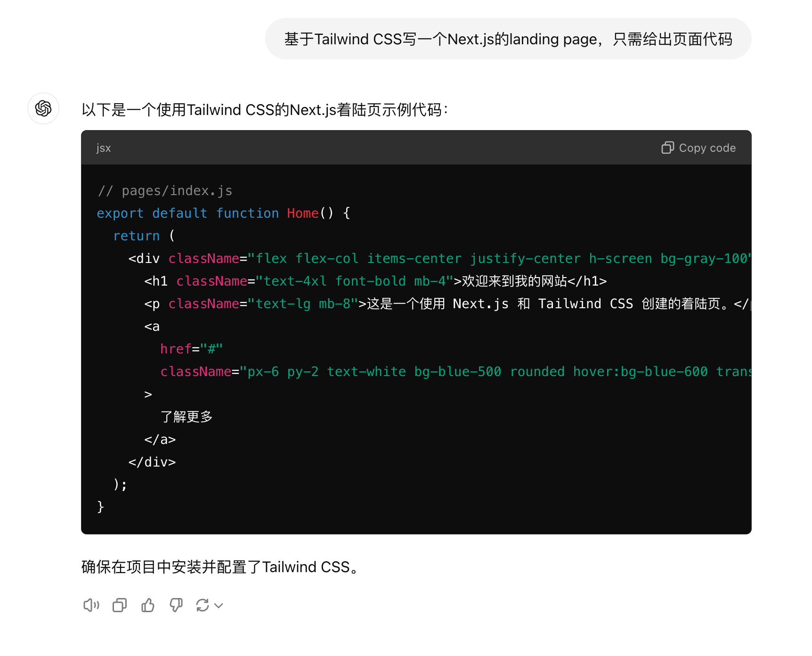Give the response a thumbs down
This screenshot has width=812, height=656.
coord(176,605)
